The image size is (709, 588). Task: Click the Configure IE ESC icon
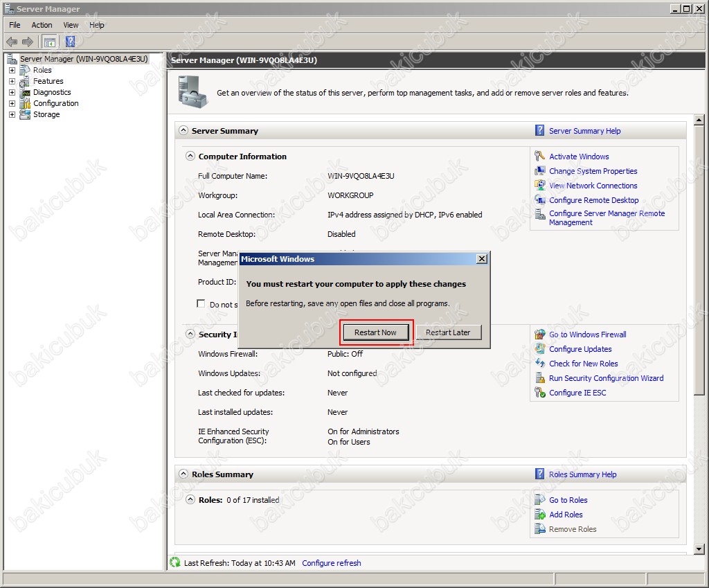pyautogui.click(x=539, y=392)
